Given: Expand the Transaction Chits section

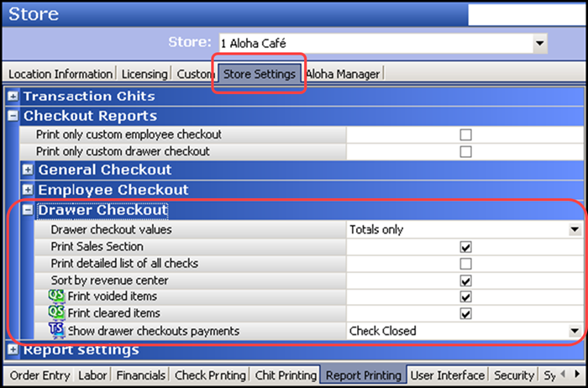Looking at the screenshot, I should tap(13, 97).
